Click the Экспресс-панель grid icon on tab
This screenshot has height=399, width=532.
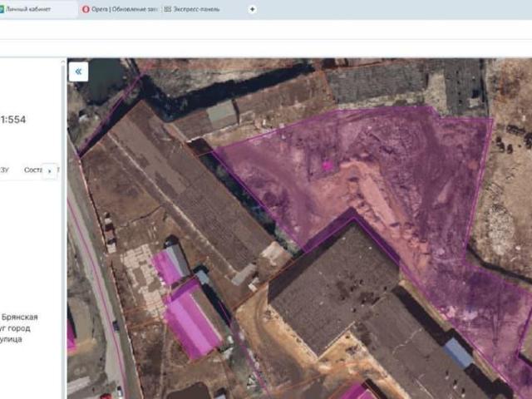point(167,9)
